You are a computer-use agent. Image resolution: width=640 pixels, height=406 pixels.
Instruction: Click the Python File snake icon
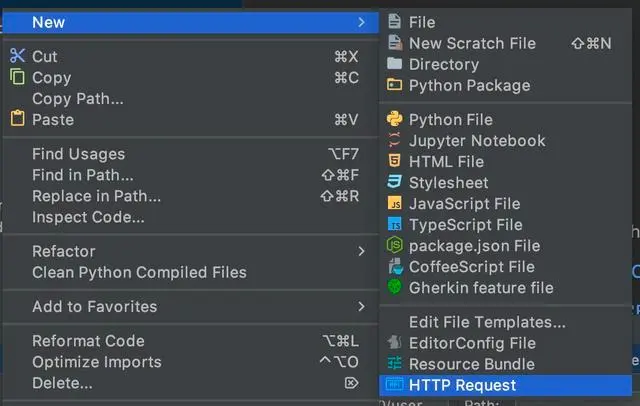[x=394, y=119]
